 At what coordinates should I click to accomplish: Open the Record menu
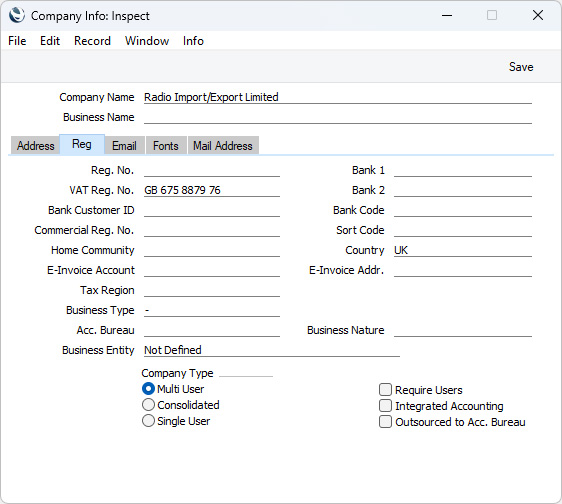pos(92,41)
